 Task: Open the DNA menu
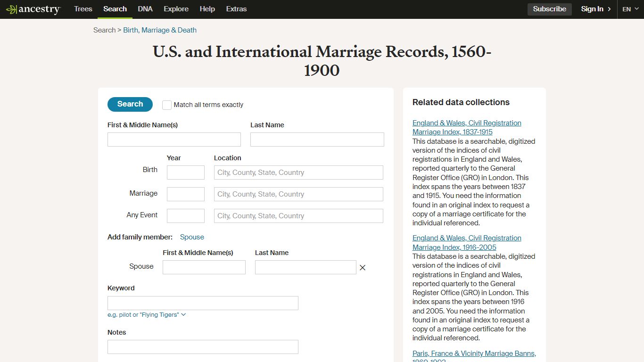pos(145,9)
